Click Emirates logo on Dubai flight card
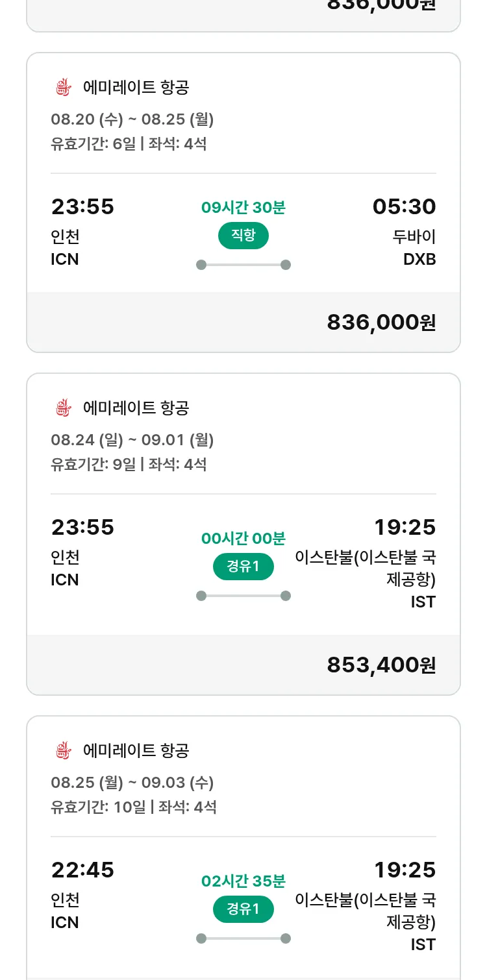This screenshot has width=487, height=980. 62,87
